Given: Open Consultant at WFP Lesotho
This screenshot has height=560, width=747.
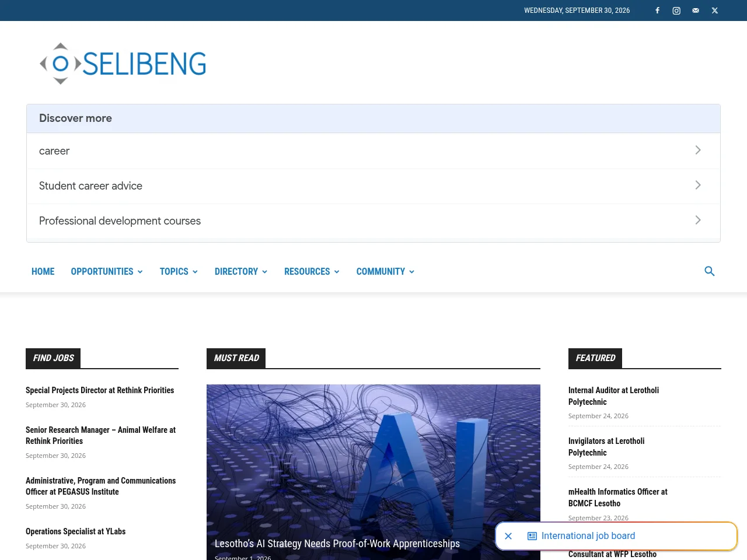Looking at the screenshot, I should pyautogui.click(x=612, y=554).
